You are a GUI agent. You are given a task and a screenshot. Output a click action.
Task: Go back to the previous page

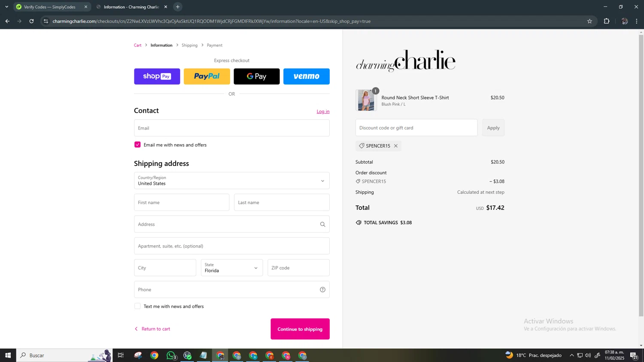7,21
